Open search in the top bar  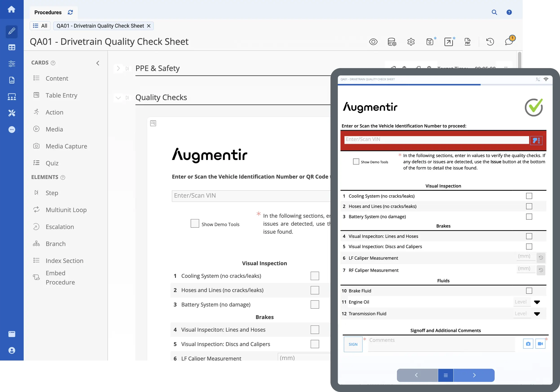pyautogui.click(x=494, y=12)
